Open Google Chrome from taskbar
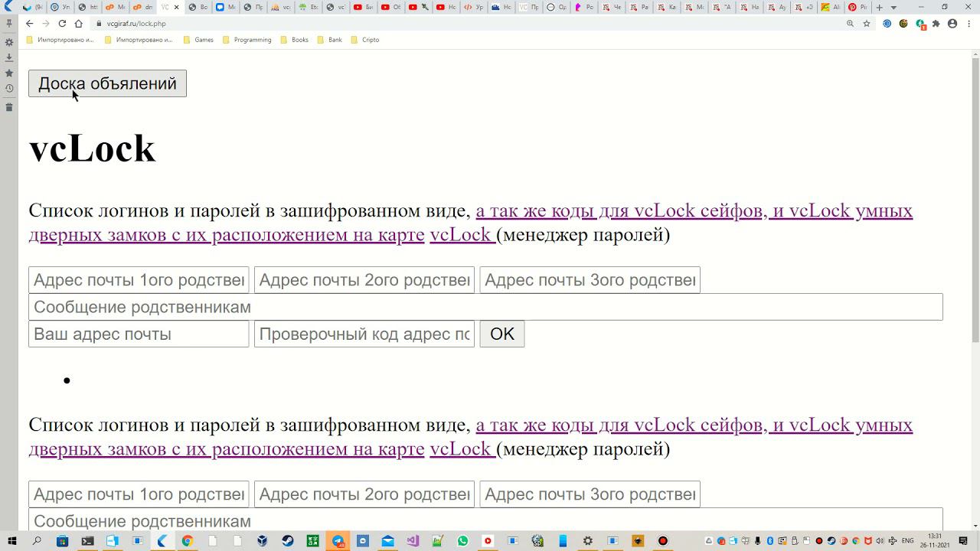 point(187,541)
